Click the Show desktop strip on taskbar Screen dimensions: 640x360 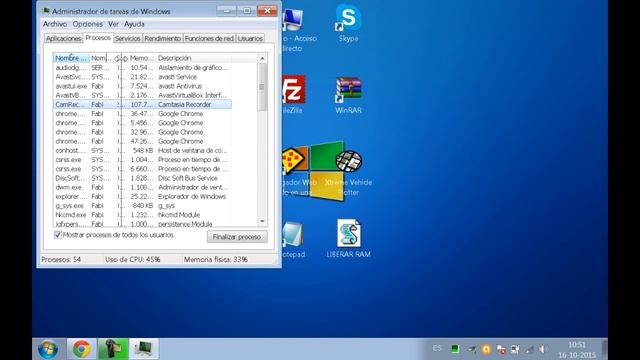pyautogui.click(x=604, y=349)
